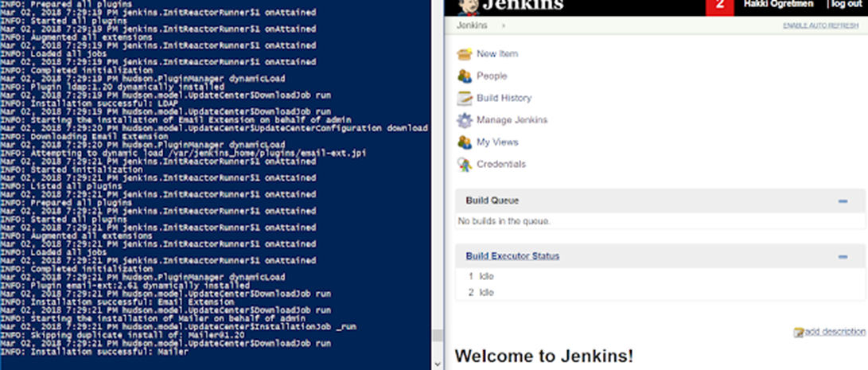
Task: Open Hakki Ogretmen user profile link
Action: [778, 4]
